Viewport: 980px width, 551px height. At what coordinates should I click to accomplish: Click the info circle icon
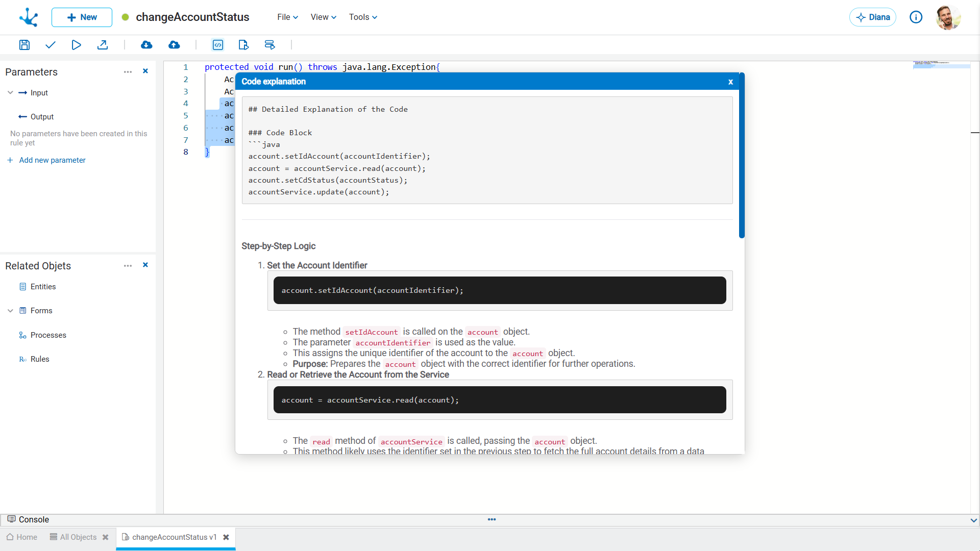click(x=916, y=17)
